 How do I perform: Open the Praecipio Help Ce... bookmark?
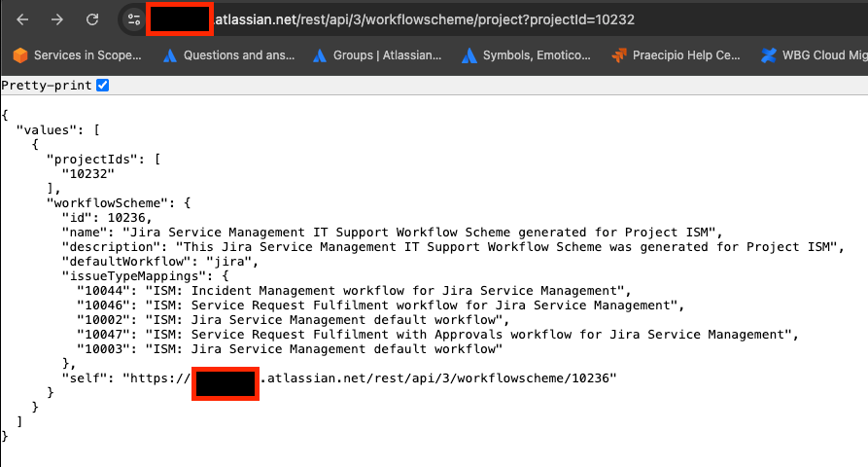pyautogui.click(x=676, y=55)
